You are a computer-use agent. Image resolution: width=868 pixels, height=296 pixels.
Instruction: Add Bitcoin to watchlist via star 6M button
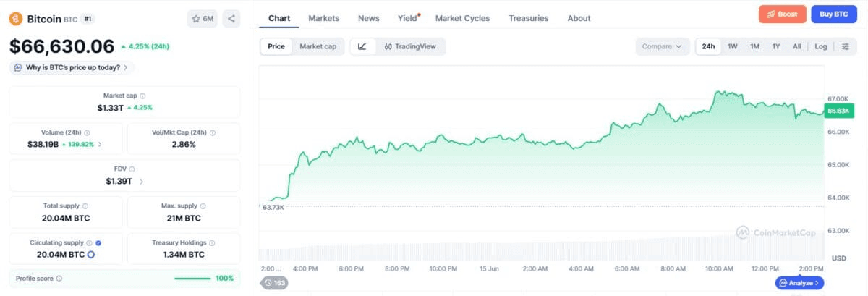pos(202,19)
